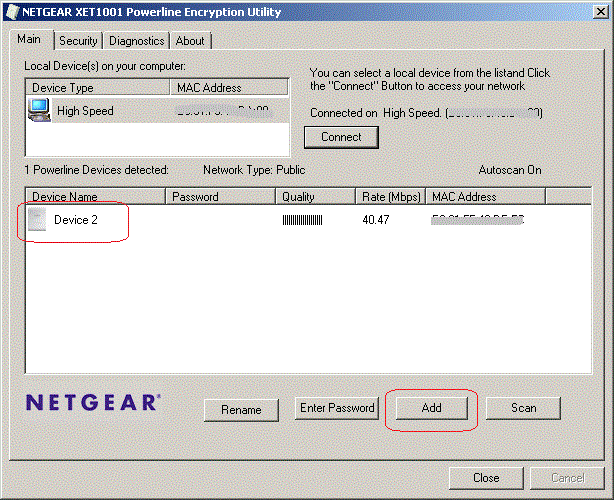
Task: Click the quality bar for Device 2
Action: 302,220
